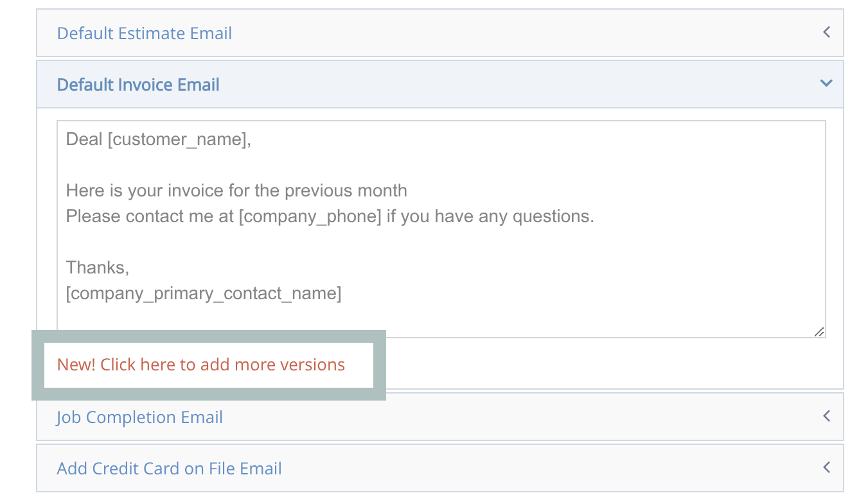The height and width of the screenshot is (493, 868).
Task: Expand the Default Estimate Email chevron
Action: click(826, 32)
